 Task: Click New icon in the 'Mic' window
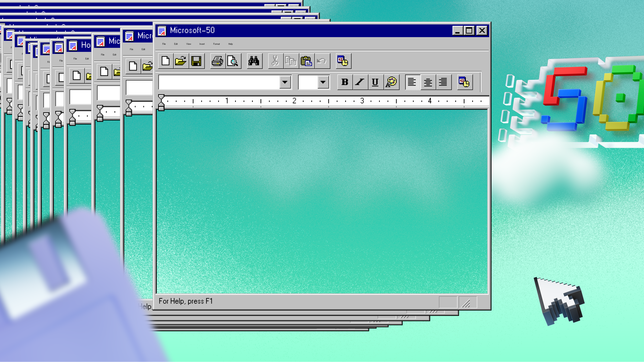pos(104,72)
